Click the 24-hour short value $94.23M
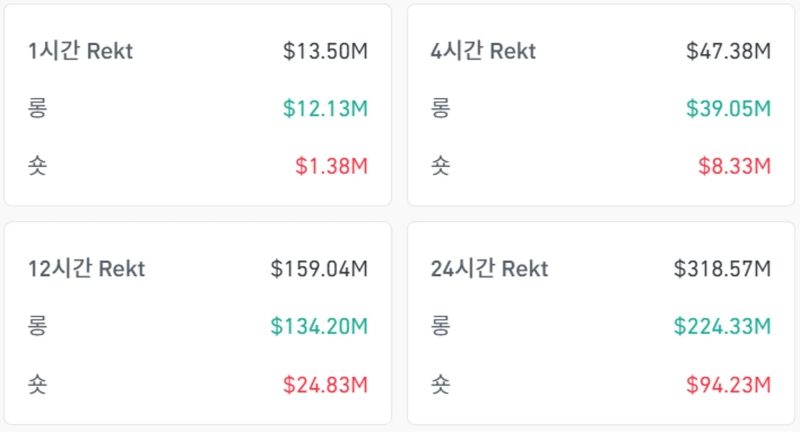Viewport: 800px width, 432px height. click(x=728, y=384)
